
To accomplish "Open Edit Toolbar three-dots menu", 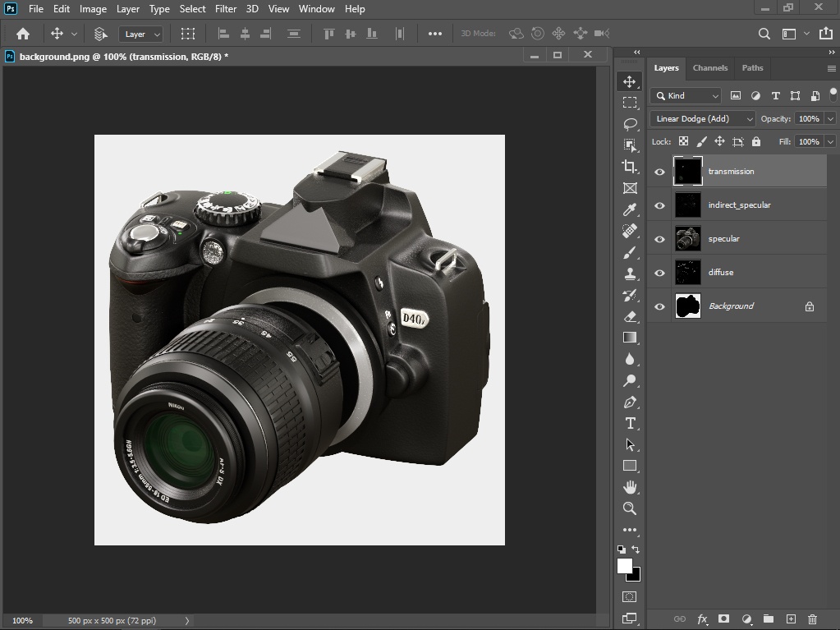I will click(x=630, y=530).
